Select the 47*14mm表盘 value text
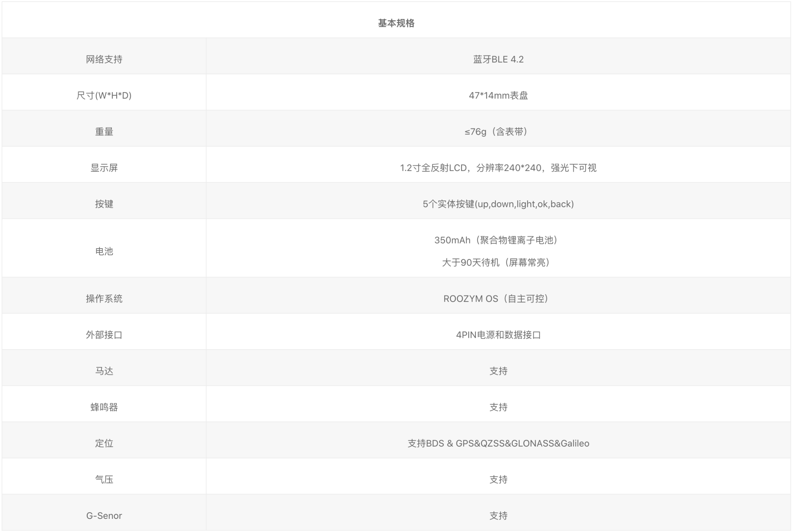The width and height of the screenshot is (792, 532). pos(498,95)
